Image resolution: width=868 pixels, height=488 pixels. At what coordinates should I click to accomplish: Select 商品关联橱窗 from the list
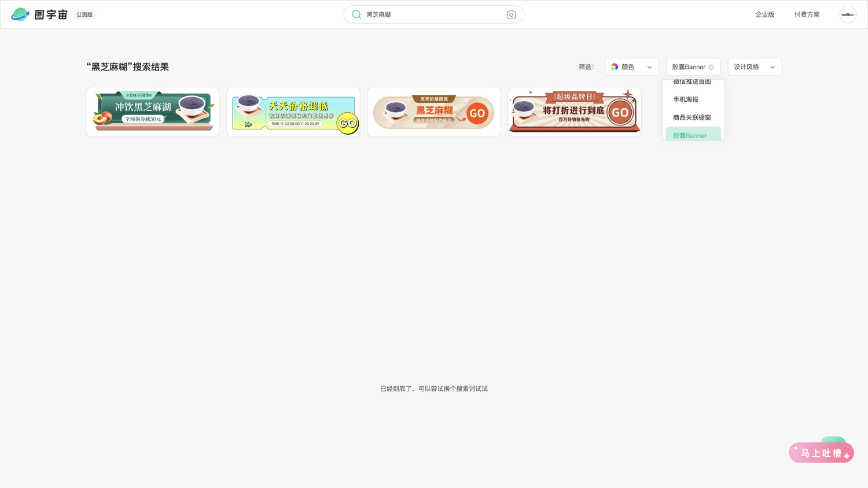pyautogui.click(x=693, y=117)
